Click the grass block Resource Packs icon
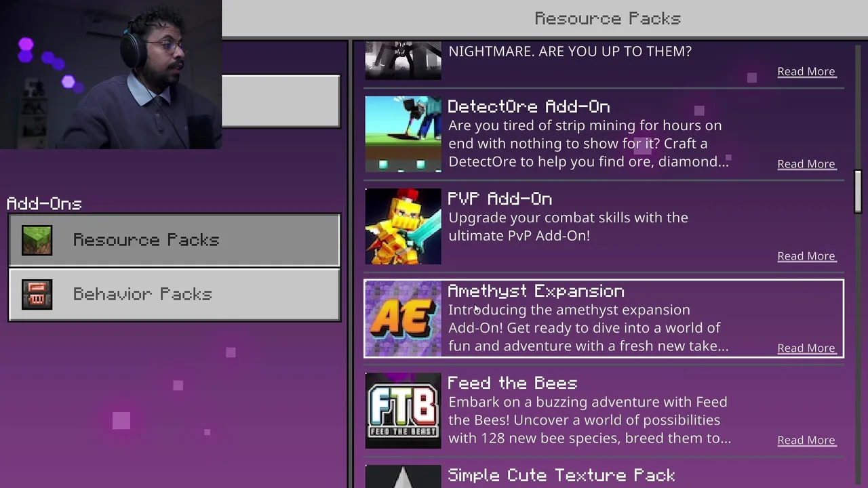 coord(37,240)
